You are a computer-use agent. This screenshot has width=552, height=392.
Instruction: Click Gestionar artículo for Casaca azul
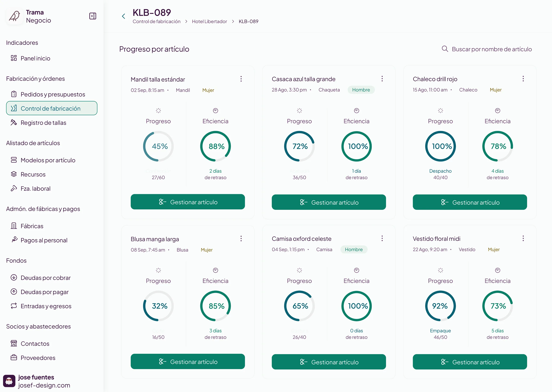pyautogui.click(x=329, y=202)
